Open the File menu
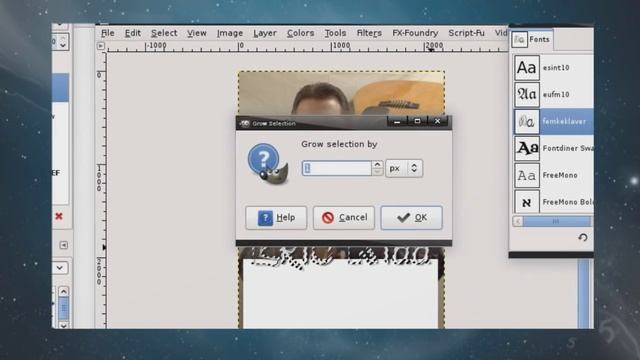 coord(108,33)
